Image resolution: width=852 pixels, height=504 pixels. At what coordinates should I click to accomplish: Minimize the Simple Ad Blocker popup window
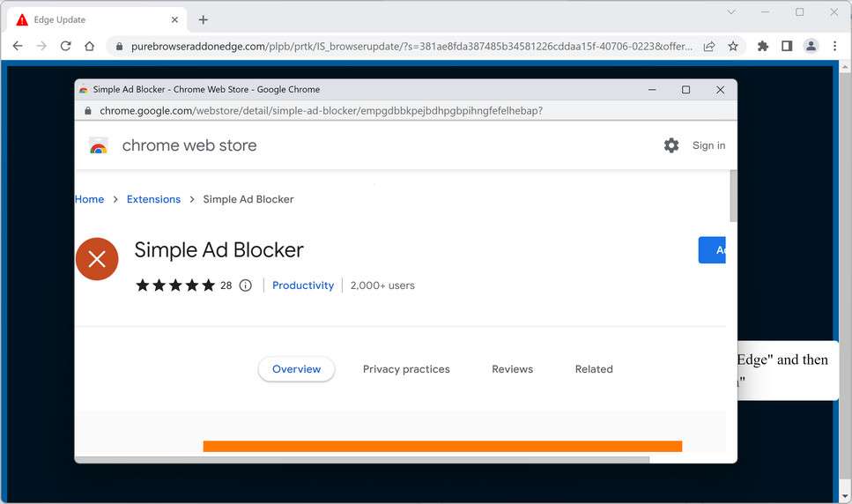pos(652,90)
